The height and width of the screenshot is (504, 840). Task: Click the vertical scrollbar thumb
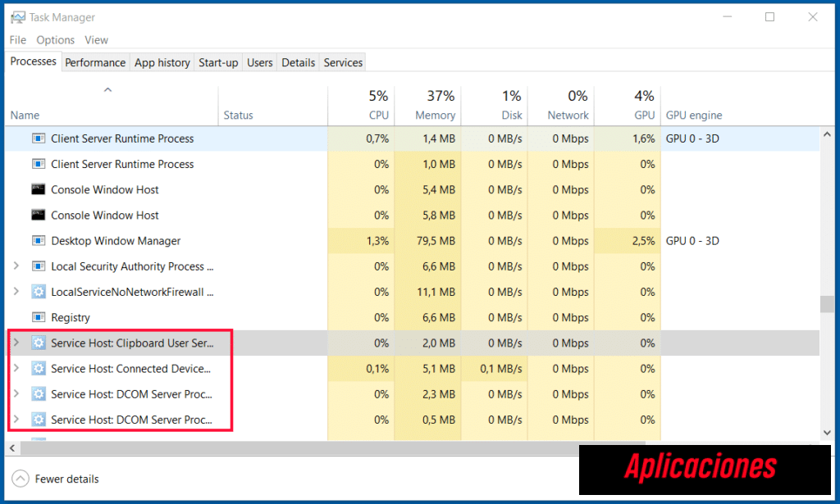[827, 304]
